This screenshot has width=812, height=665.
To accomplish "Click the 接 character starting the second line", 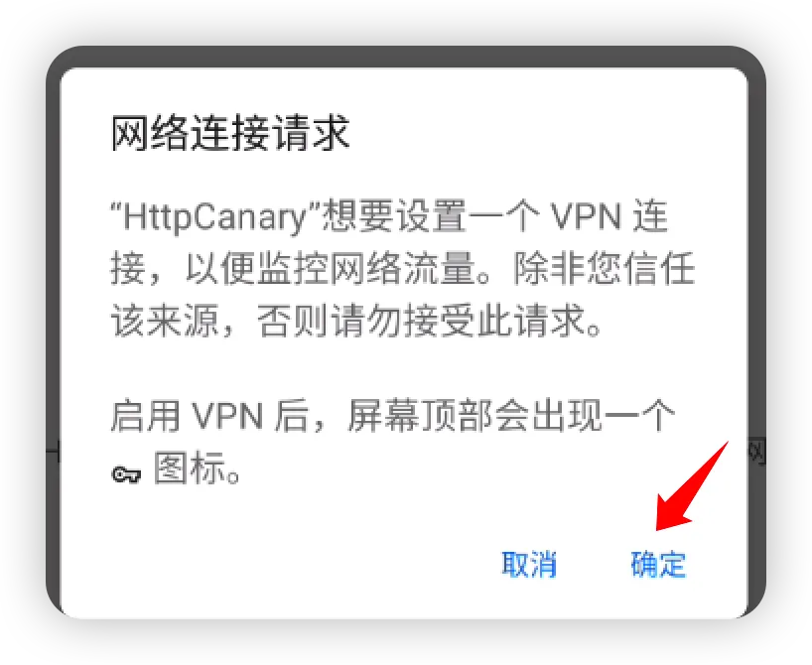I will [128, 269].
